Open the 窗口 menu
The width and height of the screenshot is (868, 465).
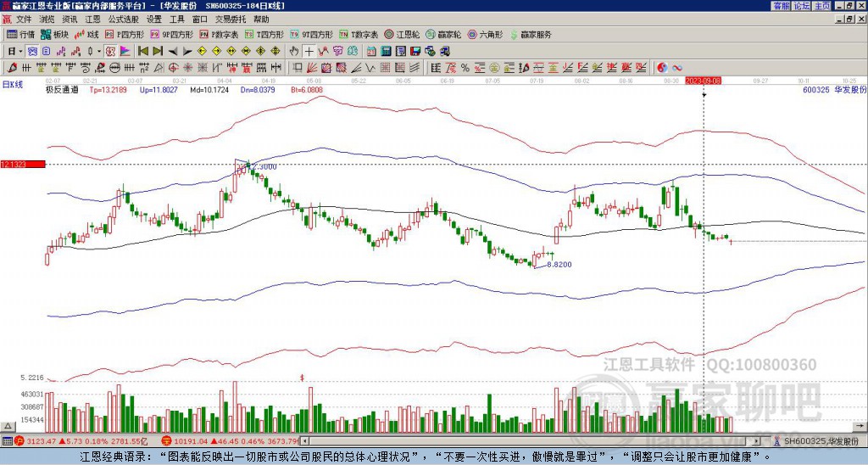pos(200,20)
